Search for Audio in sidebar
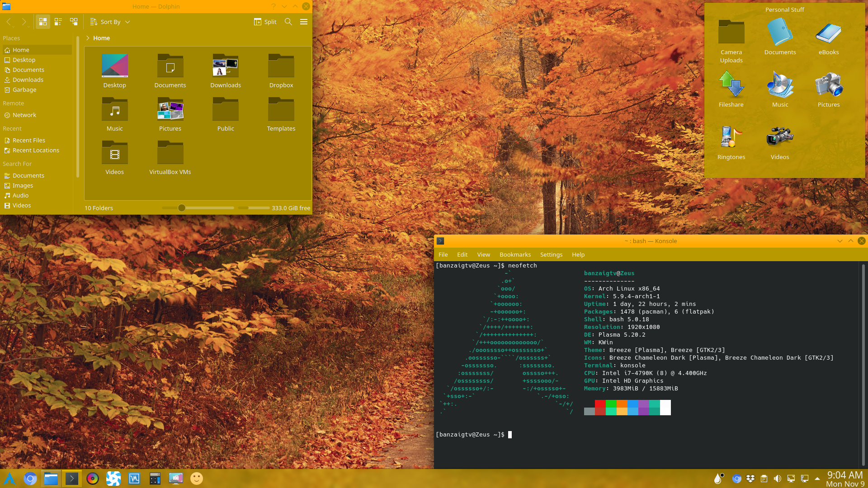 [x=37, y=195]
